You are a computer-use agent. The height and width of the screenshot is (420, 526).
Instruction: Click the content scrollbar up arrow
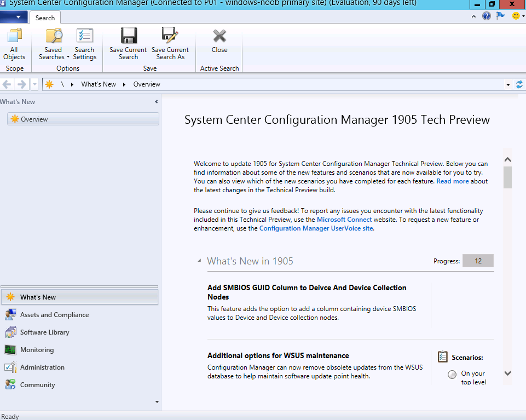coord(507,160)
